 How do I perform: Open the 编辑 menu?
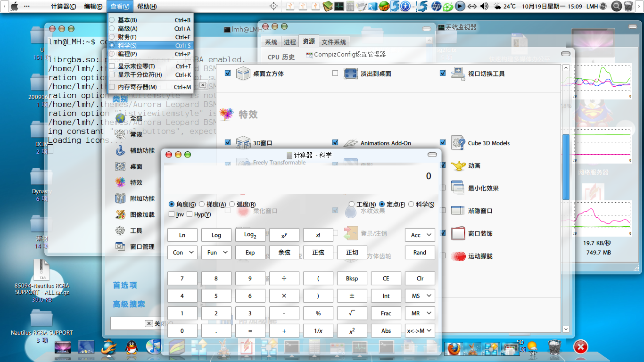93,6
